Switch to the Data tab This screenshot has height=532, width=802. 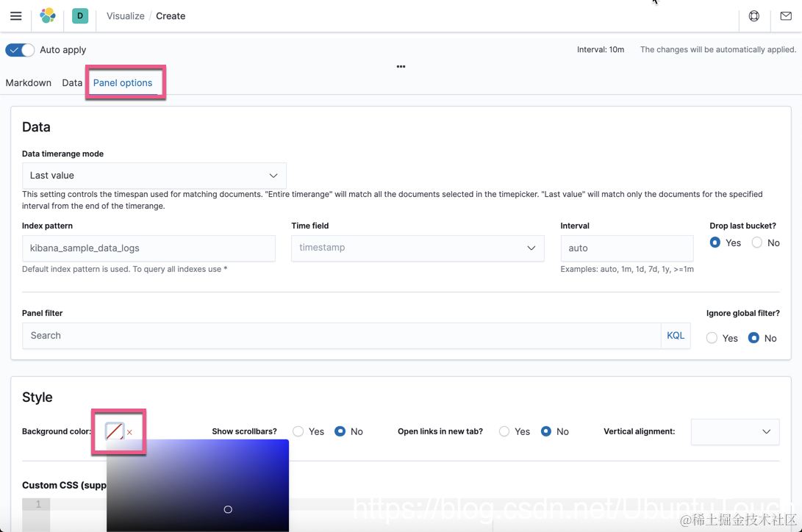(72, 83)
